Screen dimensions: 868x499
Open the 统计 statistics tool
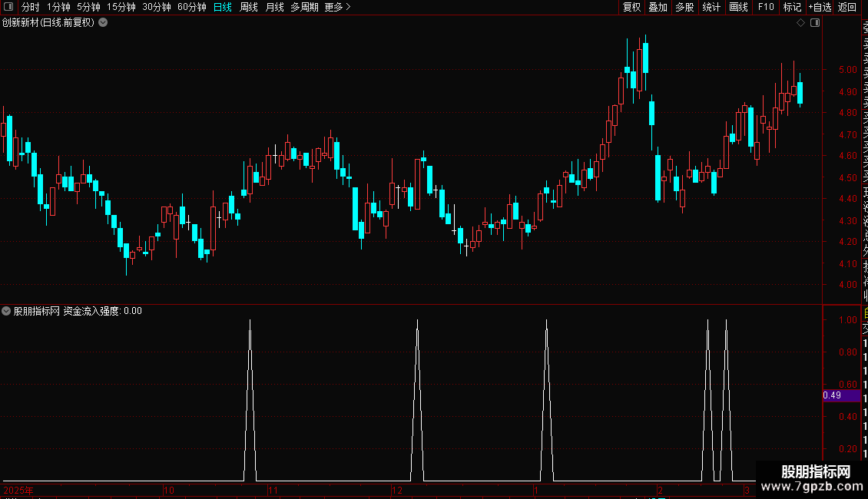click(711, 7)
